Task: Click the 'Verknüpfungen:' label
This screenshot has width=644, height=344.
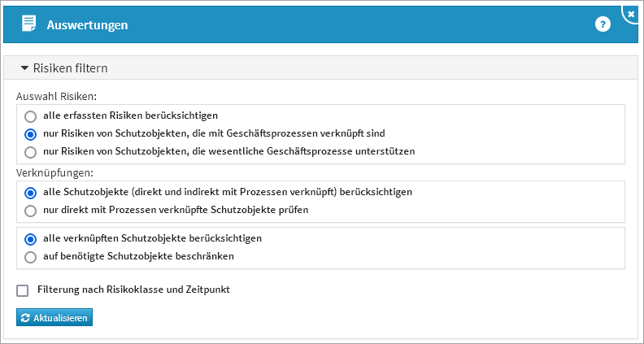Action: [x=54, y=173]
